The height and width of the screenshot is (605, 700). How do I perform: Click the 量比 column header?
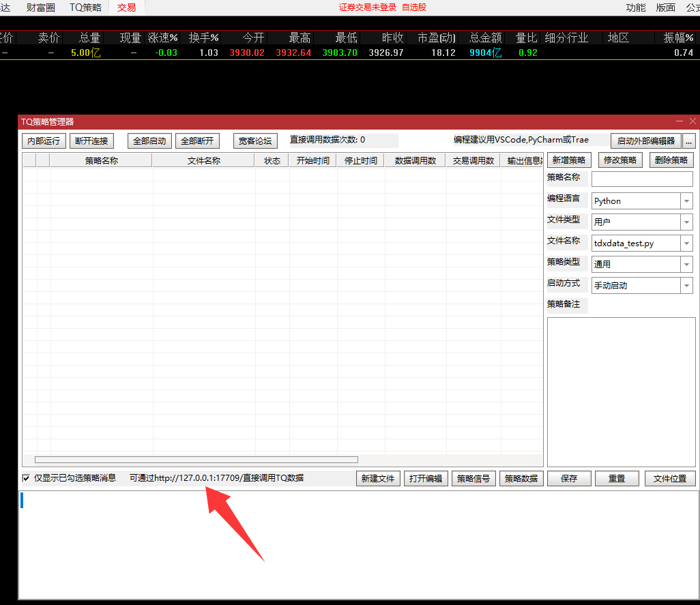point(526,38)
